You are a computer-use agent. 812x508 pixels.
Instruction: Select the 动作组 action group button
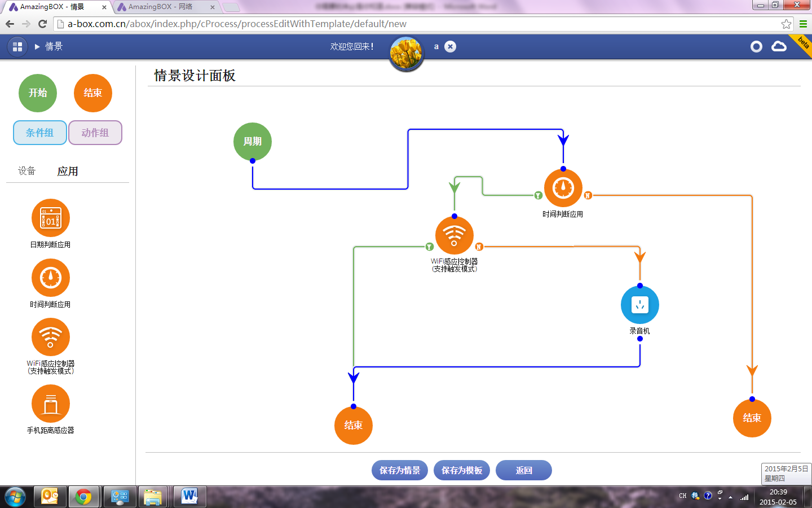click(x=95, y=133)
